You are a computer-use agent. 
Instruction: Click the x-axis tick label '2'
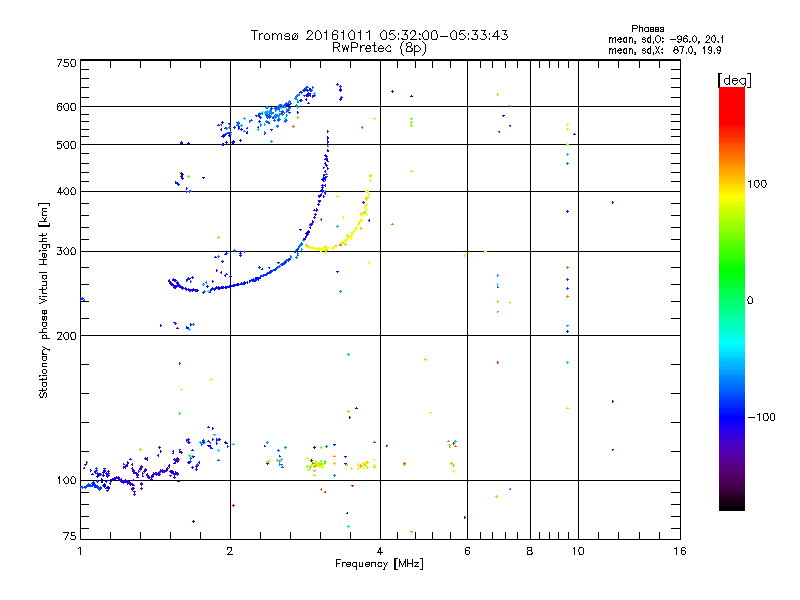pyautogui.click(x=230, y=551)
